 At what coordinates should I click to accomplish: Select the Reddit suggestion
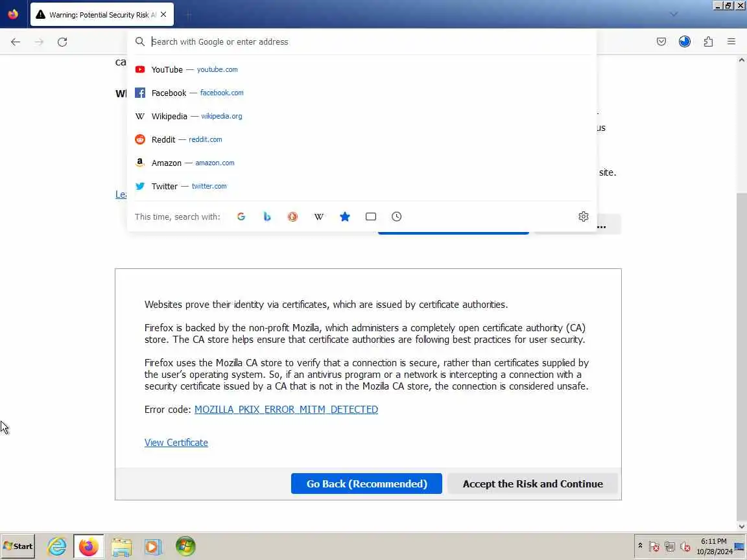click(x=362, y=139)
